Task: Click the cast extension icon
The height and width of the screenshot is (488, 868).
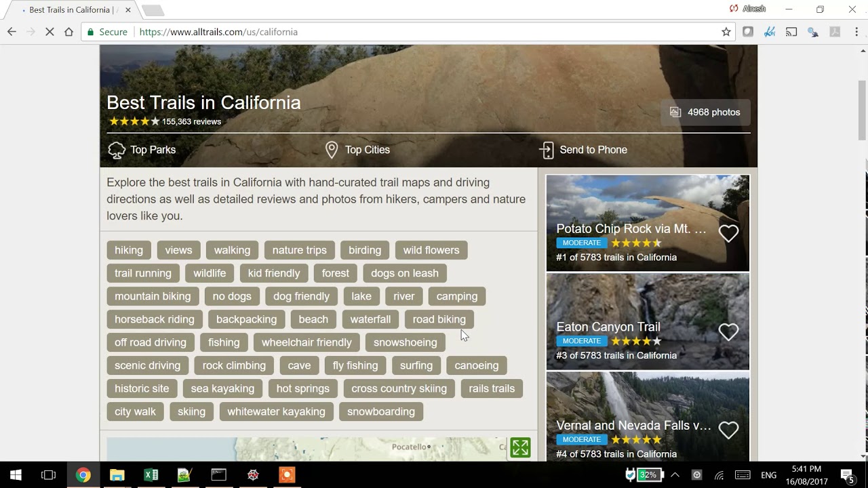Action: pos(791,32)
